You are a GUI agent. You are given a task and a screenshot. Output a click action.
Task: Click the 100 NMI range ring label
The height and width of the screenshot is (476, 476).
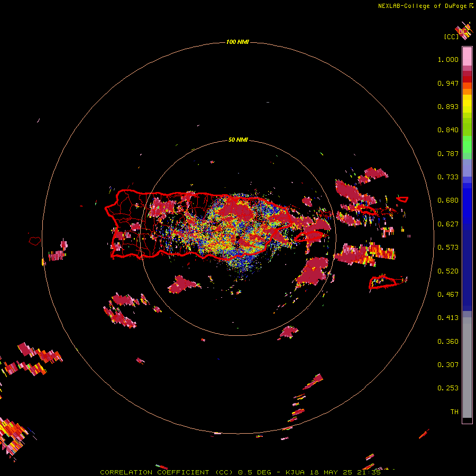tap(237, 42)
